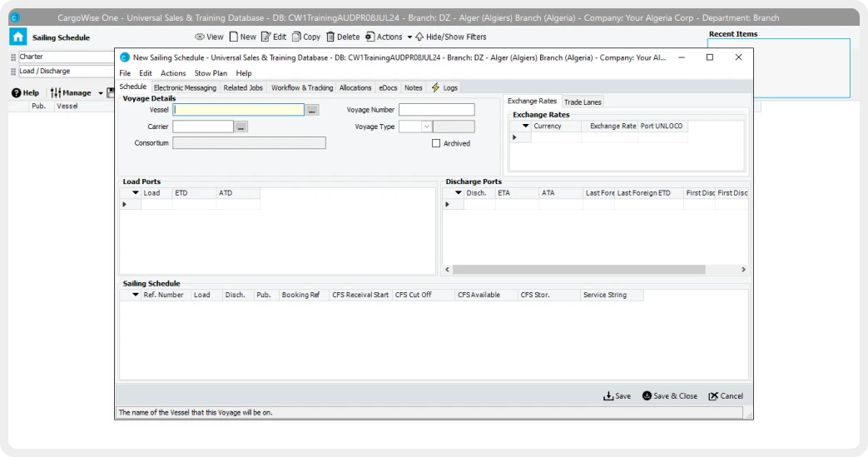This screenshot has width=868, height=457.
Task: Click the Carrier lookup ellipsis button
Action: [241, 127]
